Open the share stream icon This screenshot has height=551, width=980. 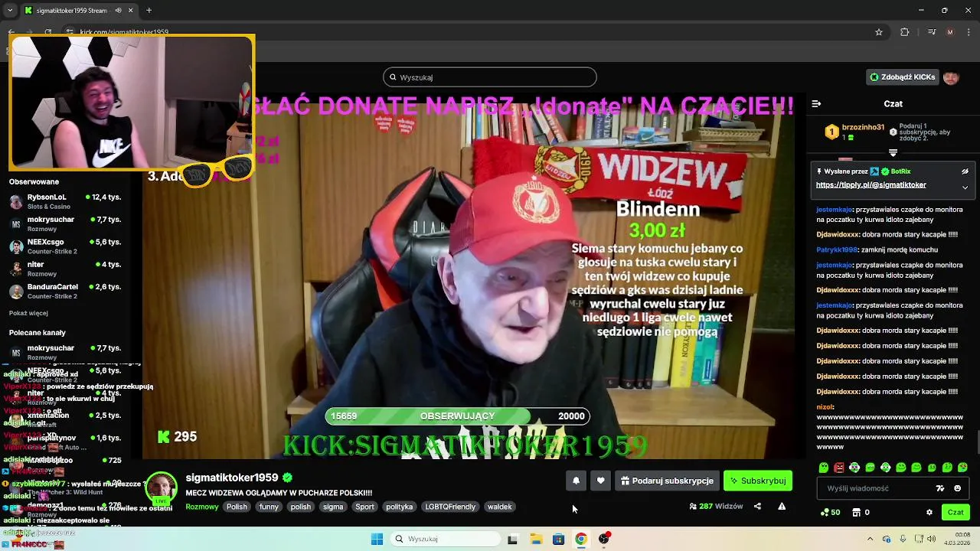(757, 506)
